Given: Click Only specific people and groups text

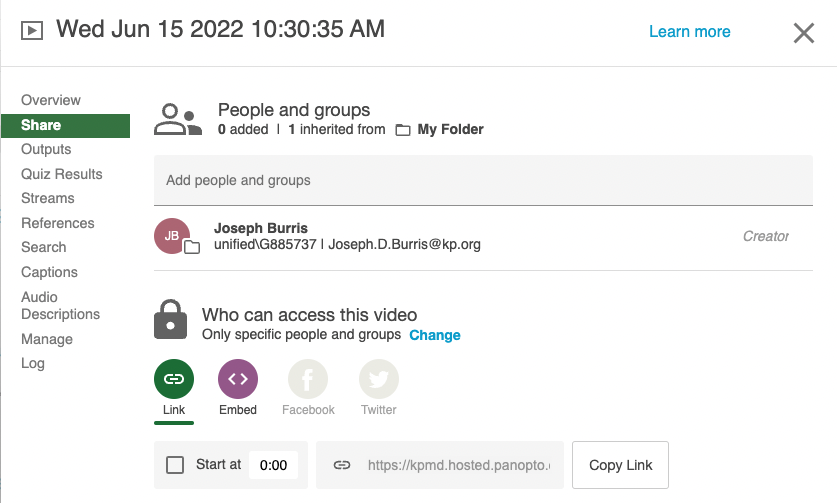Looking at the screenshot, I should tap(302, 335).
